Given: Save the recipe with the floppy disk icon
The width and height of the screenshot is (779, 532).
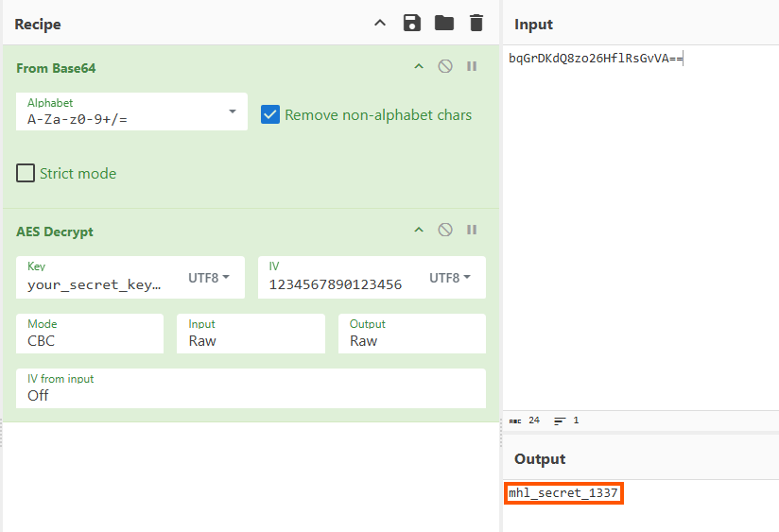Looking at the screenshot, I should (x=412, y=23).
